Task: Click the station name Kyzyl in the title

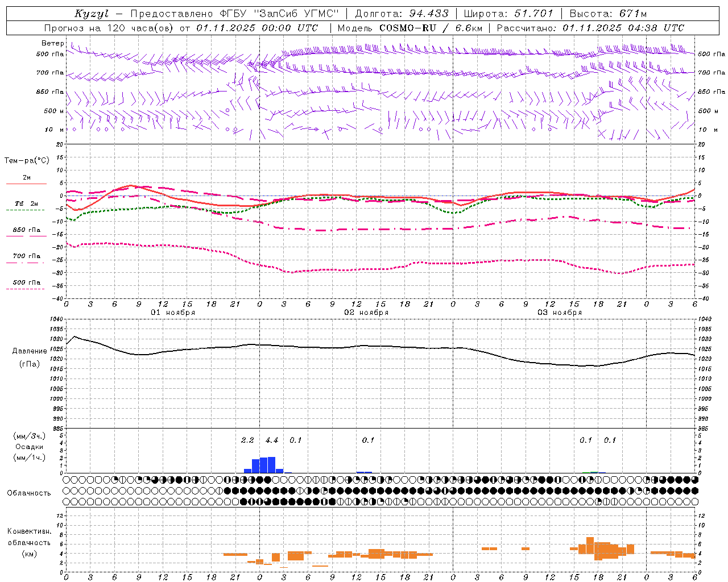Action: [92, 14]
